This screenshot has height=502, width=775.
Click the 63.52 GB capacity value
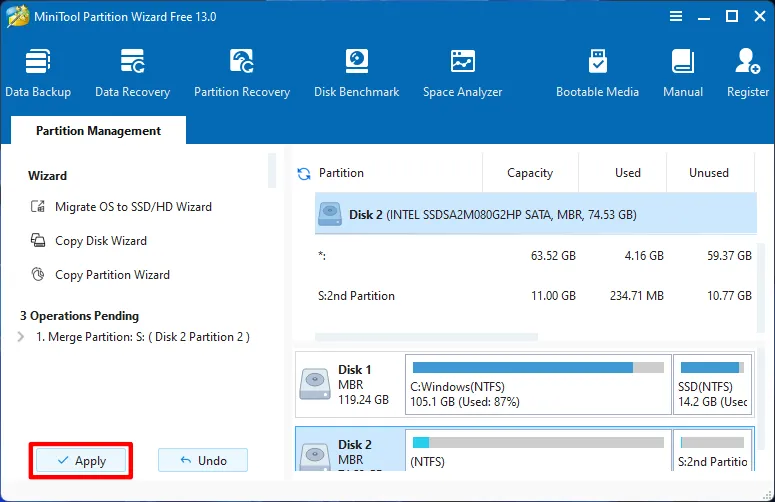click(x=553, y=255)
